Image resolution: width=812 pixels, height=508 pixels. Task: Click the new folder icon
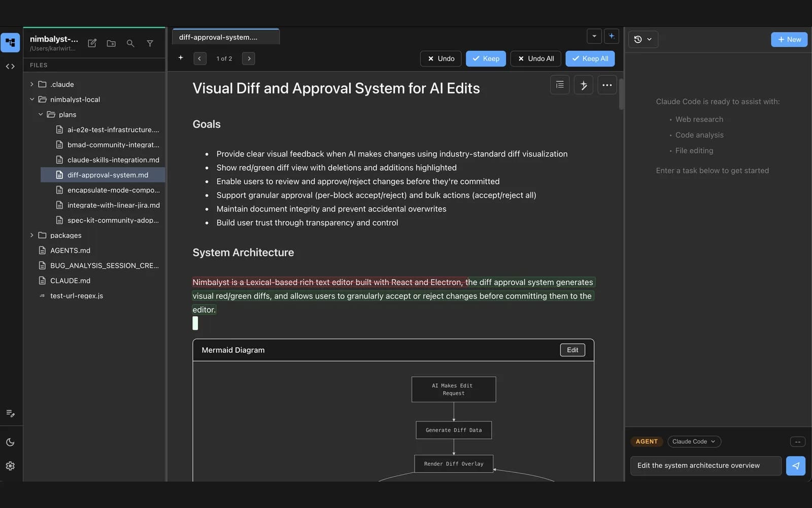111,43
